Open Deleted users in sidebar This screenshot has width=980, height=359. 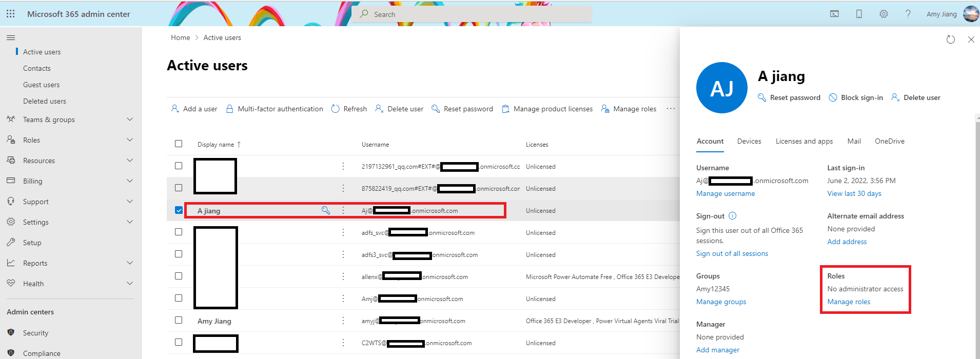45,101
